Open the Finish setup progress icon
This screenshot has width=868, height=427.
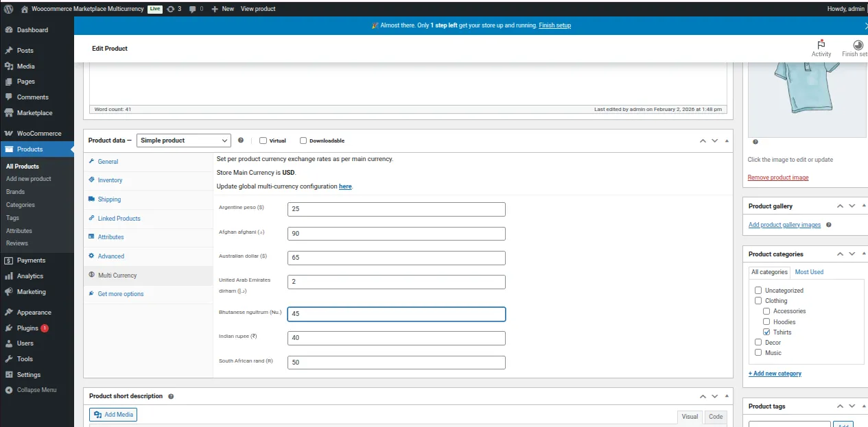(858, 44)
